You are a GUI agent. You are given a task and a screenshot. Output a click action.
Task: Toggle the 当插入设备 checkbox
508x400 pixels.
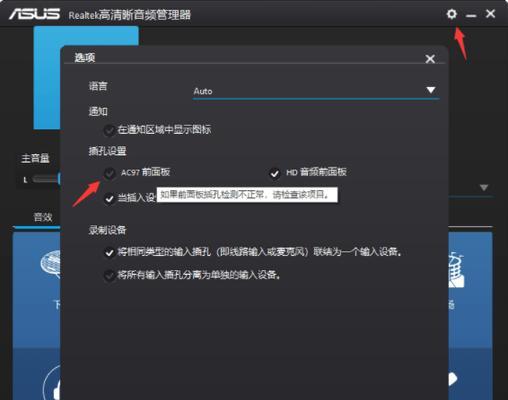pyautogui.click(x=109, y=199)
